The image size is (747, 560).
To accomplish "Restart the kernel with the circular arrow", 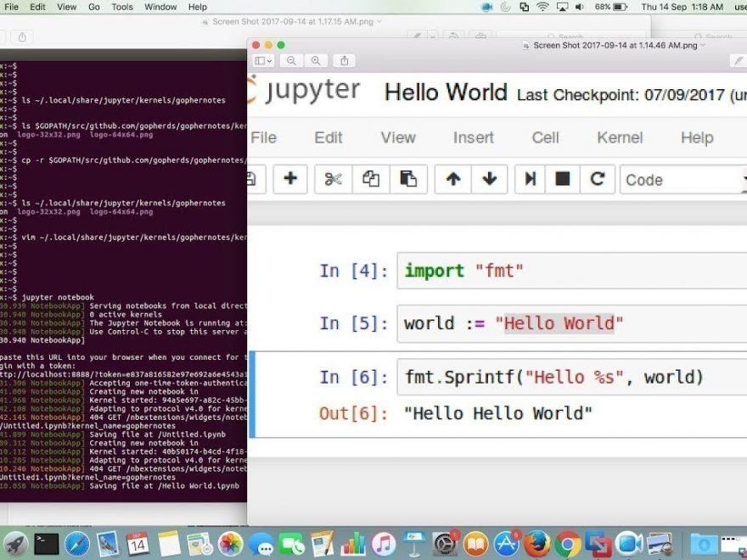I will pyautogui.click(x=598, y=179).
